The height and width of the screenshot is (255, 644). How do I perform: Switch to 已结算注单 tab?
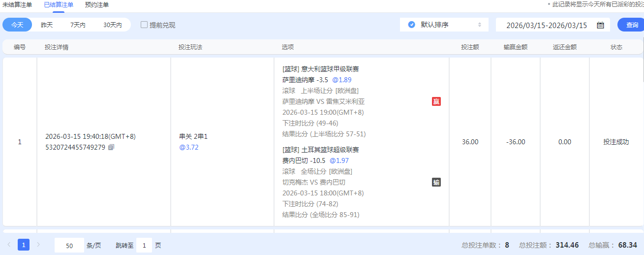[59, 5]
